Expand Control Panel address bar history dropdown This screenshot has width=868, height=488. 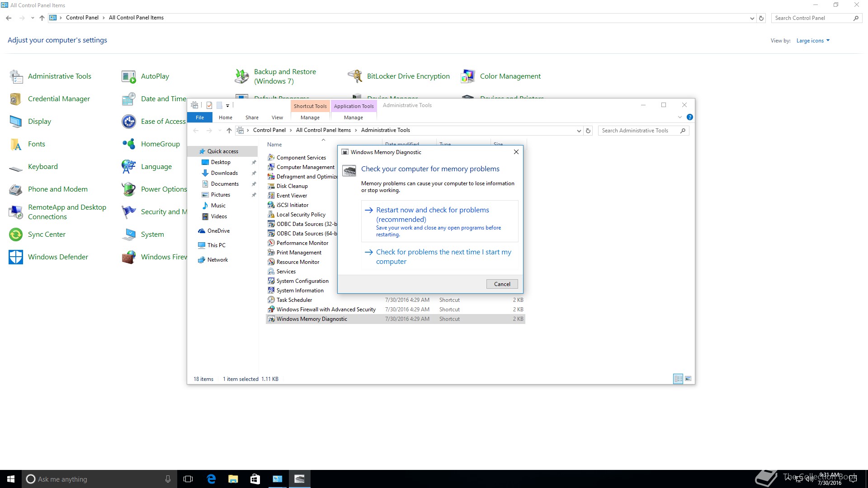pos(752,18)
